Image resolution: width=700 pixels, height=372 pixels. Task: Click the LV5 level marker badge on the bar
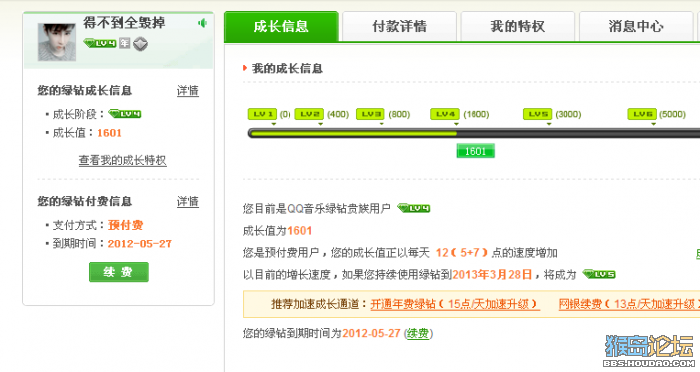tap(538, 114)
